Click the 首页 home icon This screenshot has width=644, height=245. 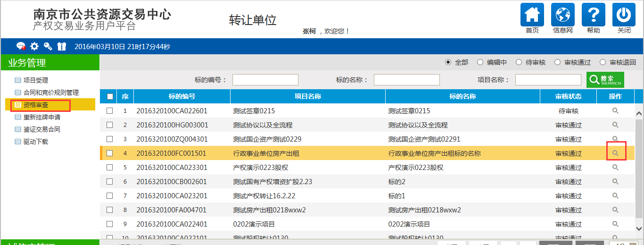click(532, 15)
